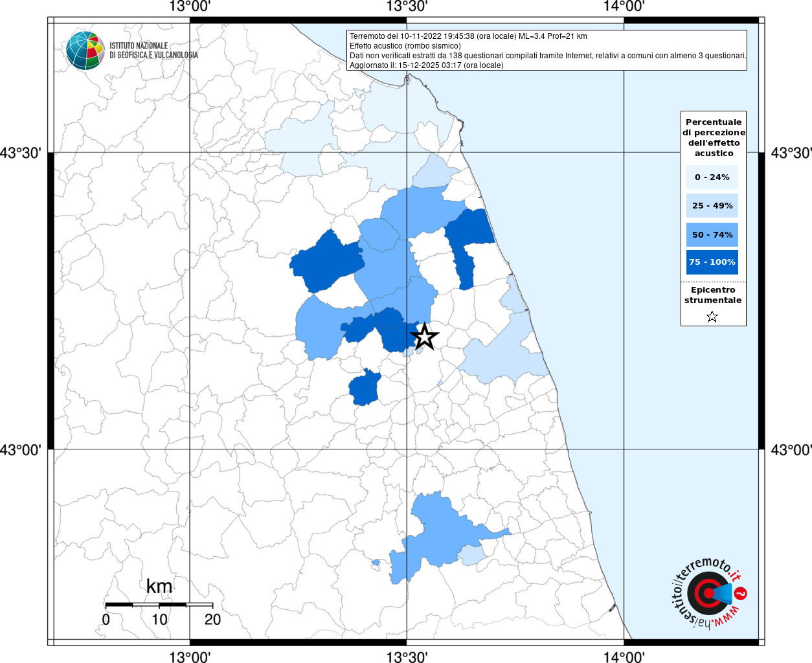Screen dimensions: 812x663
Task: Click the 13°30' label on top axis
Action: (407, 7)
